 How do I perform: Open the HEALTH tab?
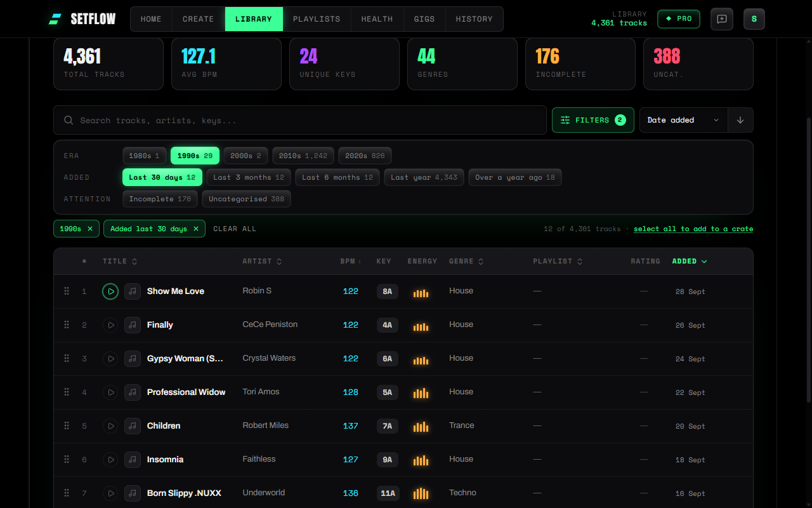[x=377, y=19]
